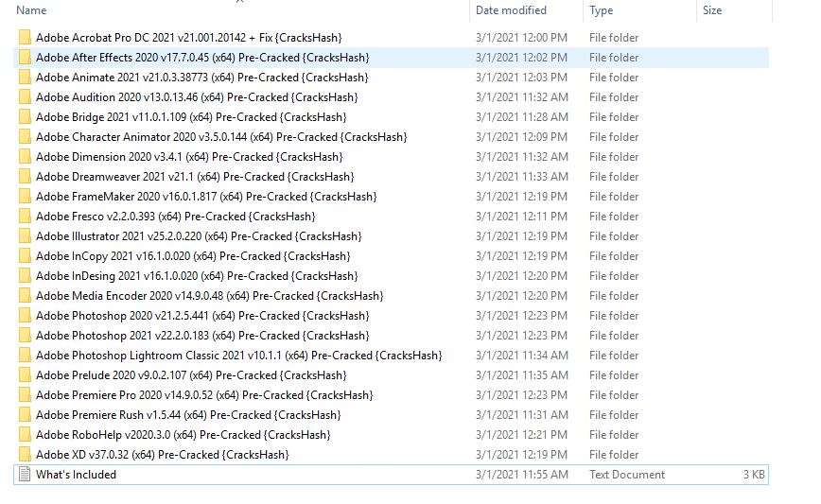Select 'Adobe Photoshop 2021 v22.2.0.183' file name
The width and height of the screenshot is (821, 504).
coord(202,336)
